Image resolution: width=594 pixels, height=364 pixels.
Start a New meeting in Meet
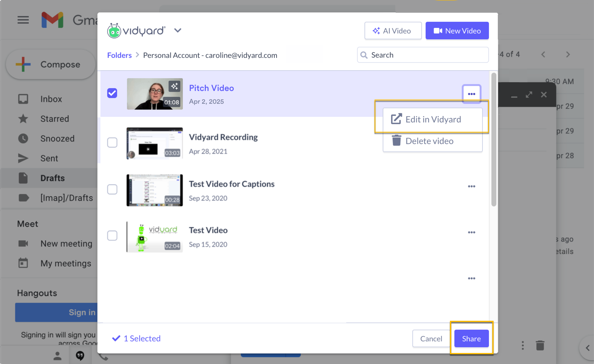tap(66, 244)
